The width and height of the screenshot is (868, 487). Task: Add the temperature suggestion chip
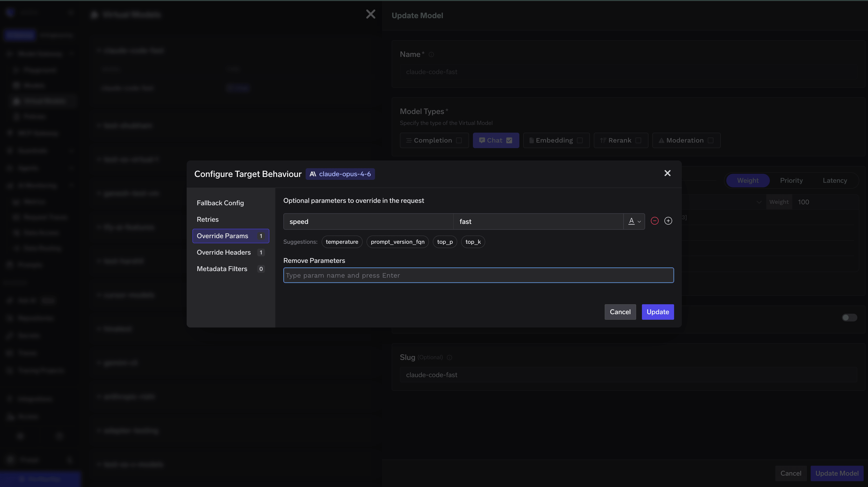342,242
